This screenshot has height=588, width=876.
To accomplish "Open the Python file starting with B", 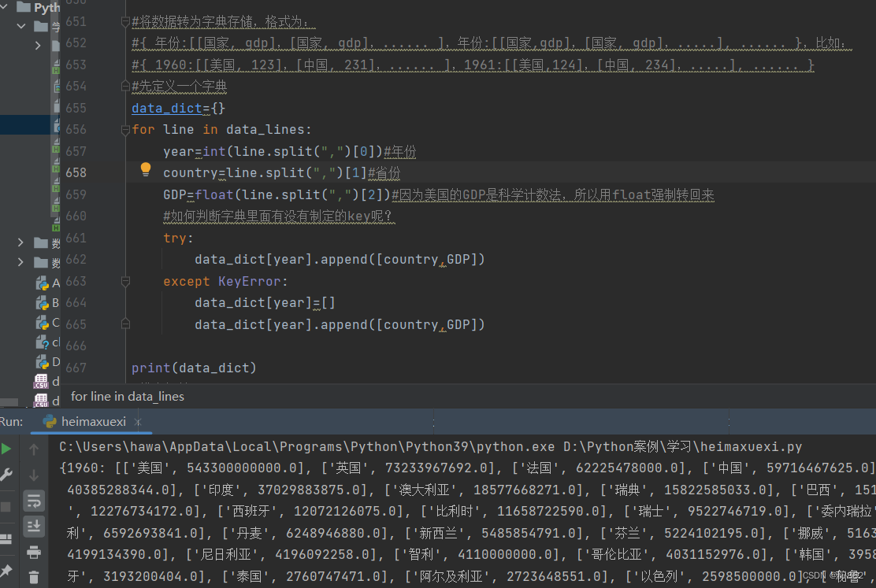I will click(48, 302).
